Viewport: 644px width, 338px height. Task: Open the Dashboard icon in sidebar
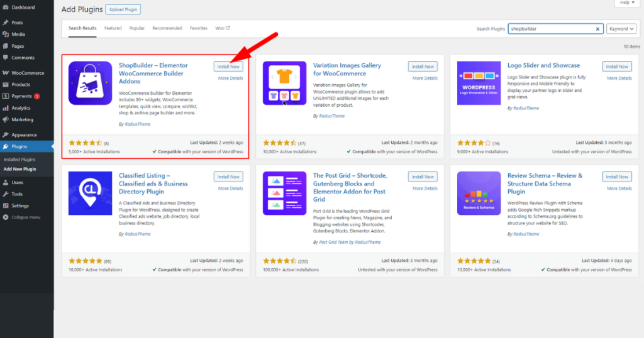(x=5, y=8)
